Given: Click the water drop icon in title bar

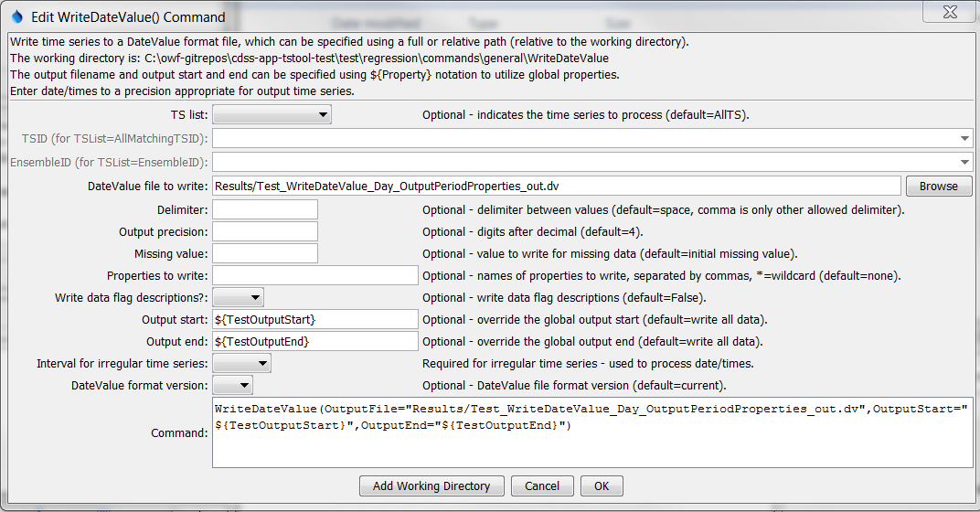Looking at the screenshot, I should [16, 16].
